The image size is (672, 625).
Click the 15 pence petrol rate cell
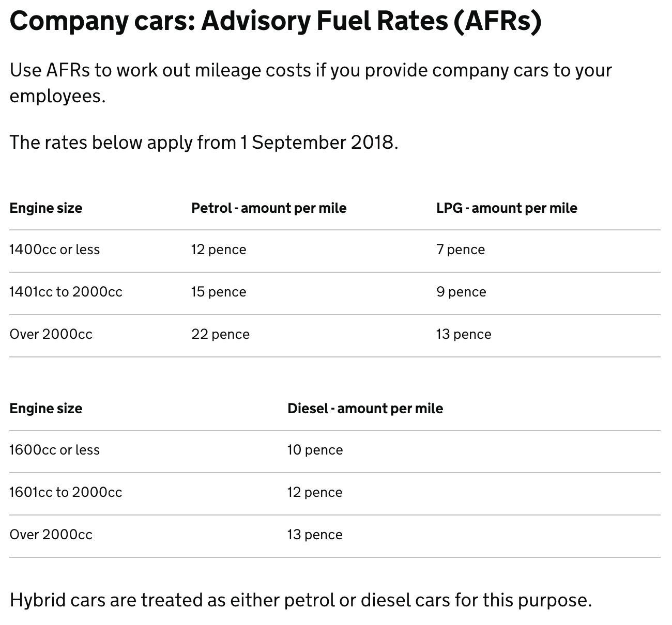pos(219,292)
